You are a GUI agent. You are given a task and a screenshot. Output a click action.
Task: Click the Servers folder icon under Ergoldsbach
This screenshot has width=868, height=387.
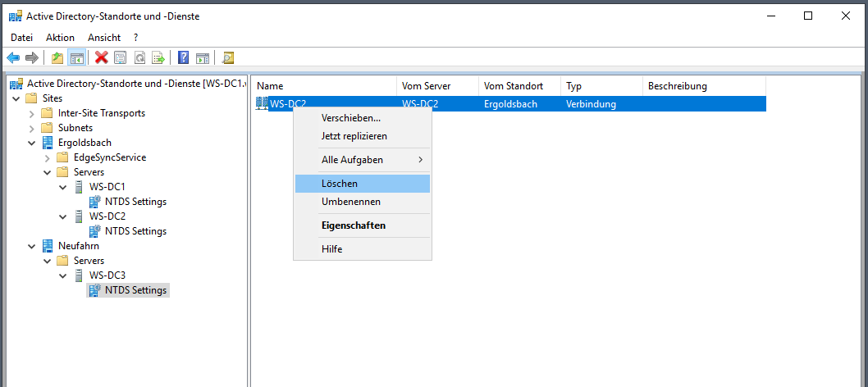click(x=62, y=172)
